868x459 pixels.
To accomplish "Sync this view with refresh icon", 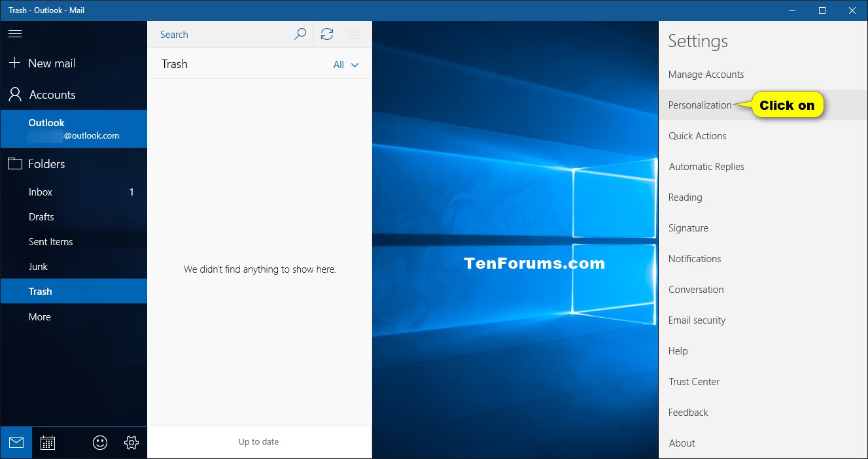I will point(327,34).
